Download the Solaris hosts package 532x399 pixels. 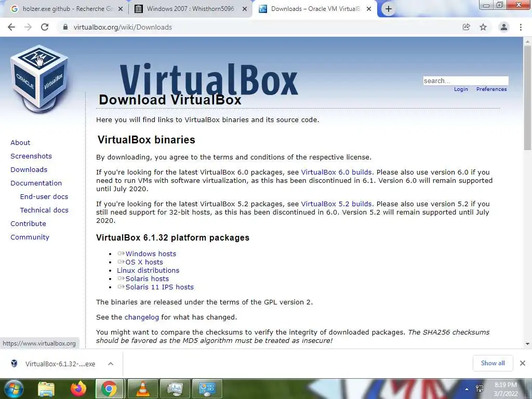[147, 279]
